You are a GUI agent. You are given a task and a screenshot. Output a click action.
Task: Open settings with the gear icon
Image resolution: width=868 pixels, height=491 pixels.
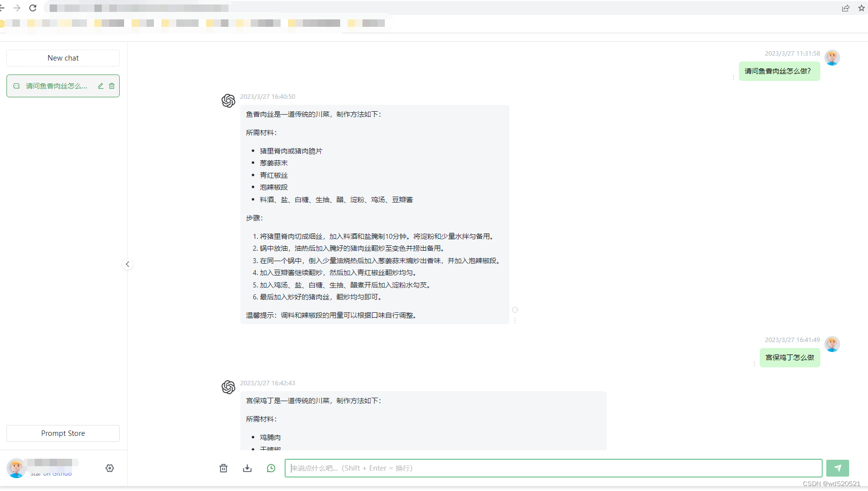pyautogui.click(x=110, y=468)
